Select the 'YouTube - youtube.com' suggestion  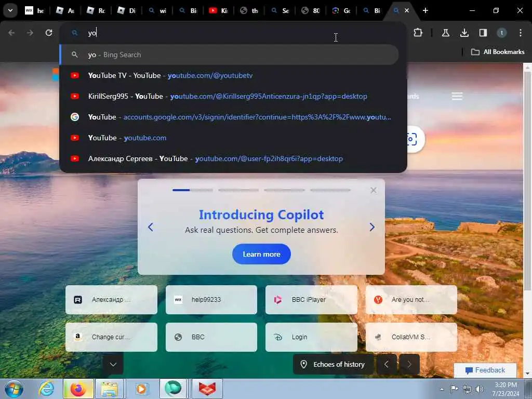pyautogui.click(x=229, y=138)
